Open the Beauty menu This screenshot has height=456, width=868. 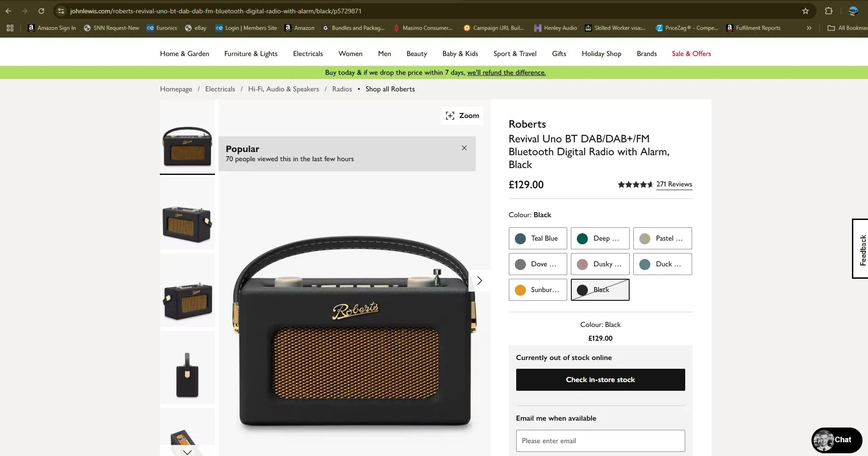[417, 54]
